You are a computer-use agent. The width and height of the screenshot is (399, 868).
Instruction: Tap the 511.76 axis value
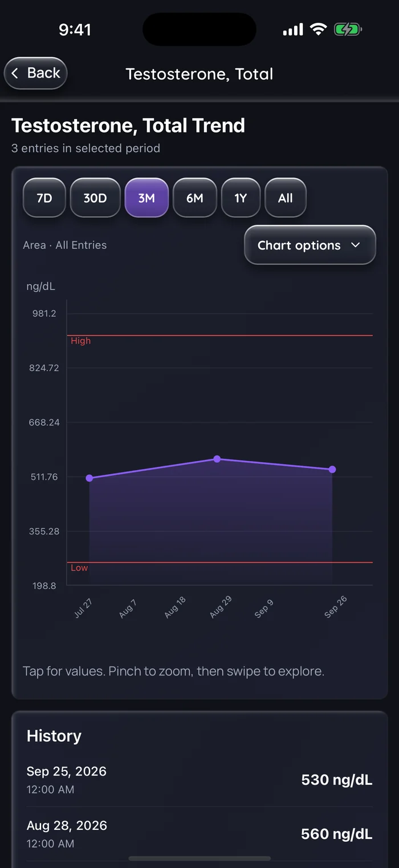click(44, 477)
